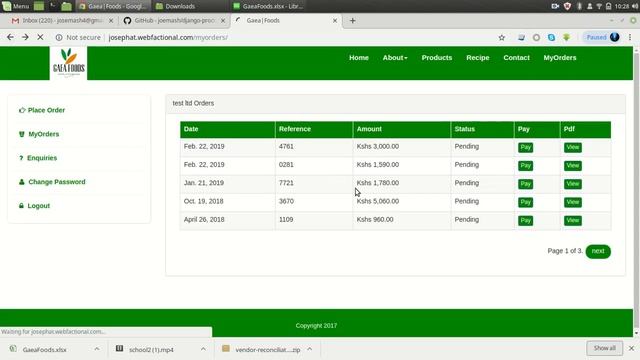Close the GitHub tab
This screenshot has width=640, height=360.
point(223,20)
